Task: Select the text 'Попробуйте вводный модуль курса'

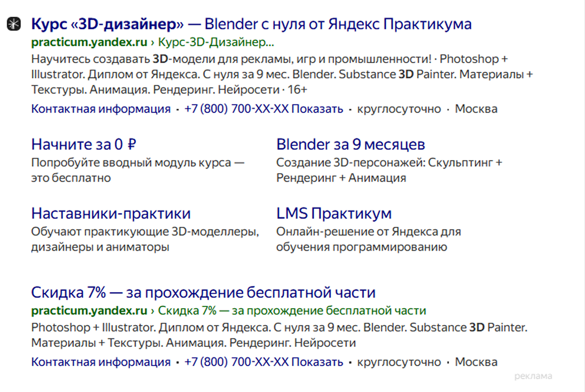Action: (x=131, y=162)
